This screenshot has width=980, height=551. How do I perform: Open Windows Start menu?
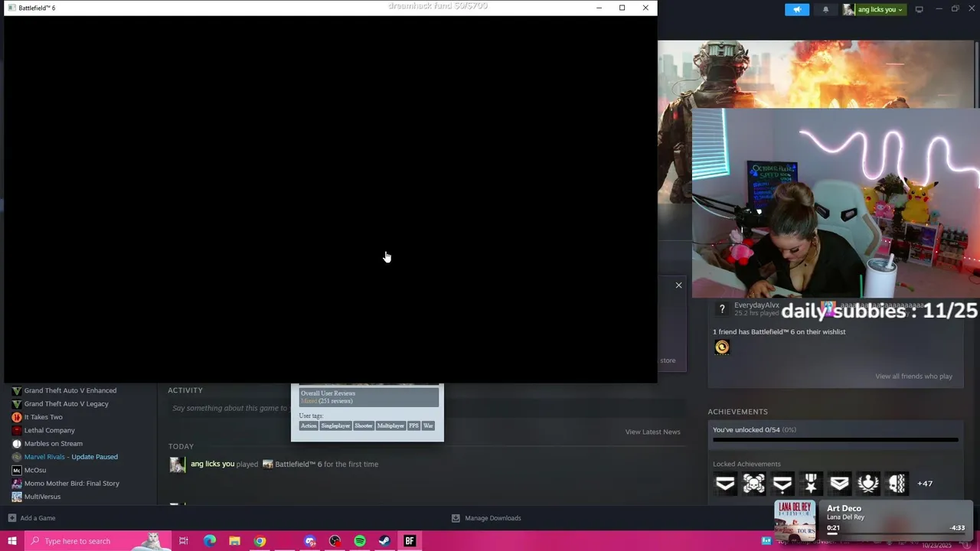pos(11,541)
